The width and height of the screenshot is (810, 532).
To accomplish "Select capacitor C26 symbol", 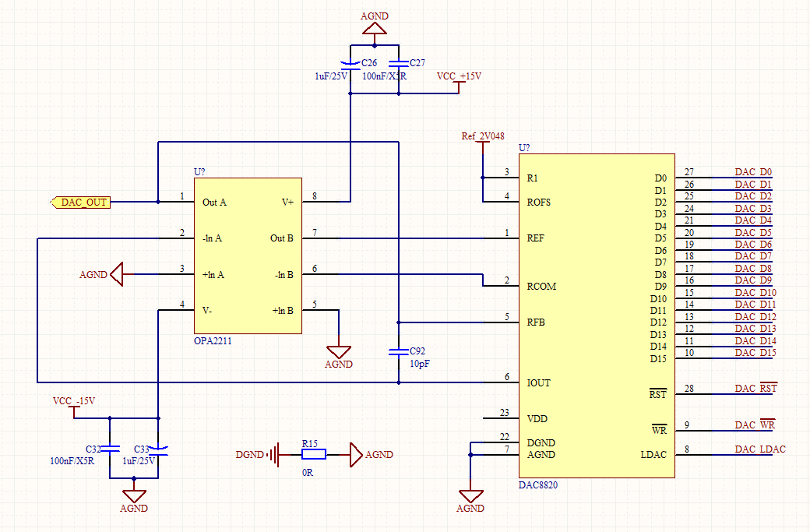I will 350,65.
